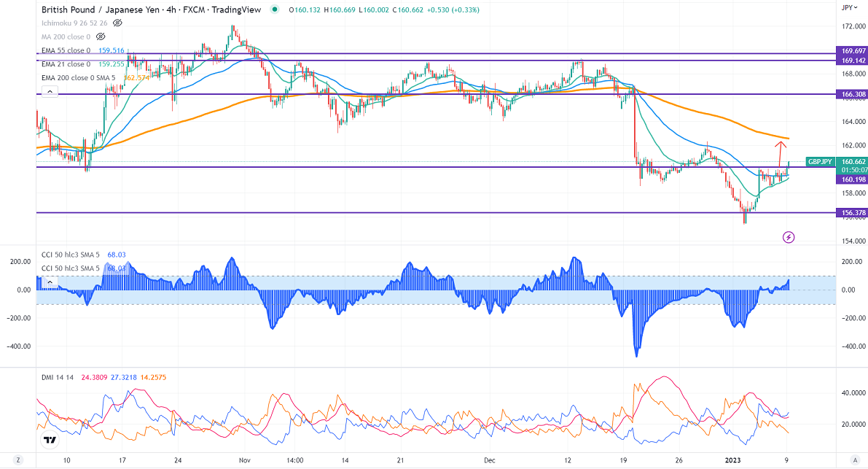Click the 172.000 price scale label

click(853, 26)
